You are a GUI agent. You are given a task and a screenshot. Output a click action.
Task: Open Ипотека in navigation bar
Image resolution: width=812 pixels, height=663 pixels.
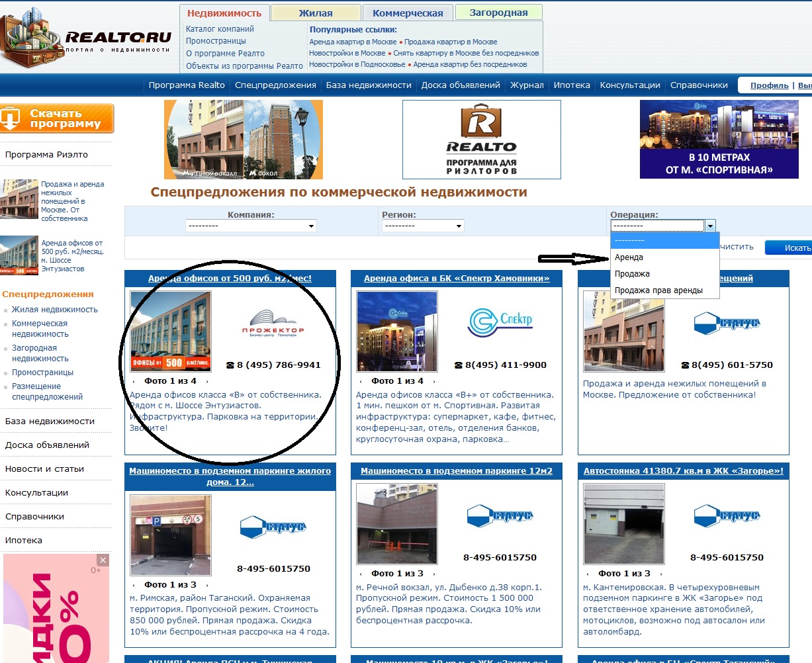point(572,85)
